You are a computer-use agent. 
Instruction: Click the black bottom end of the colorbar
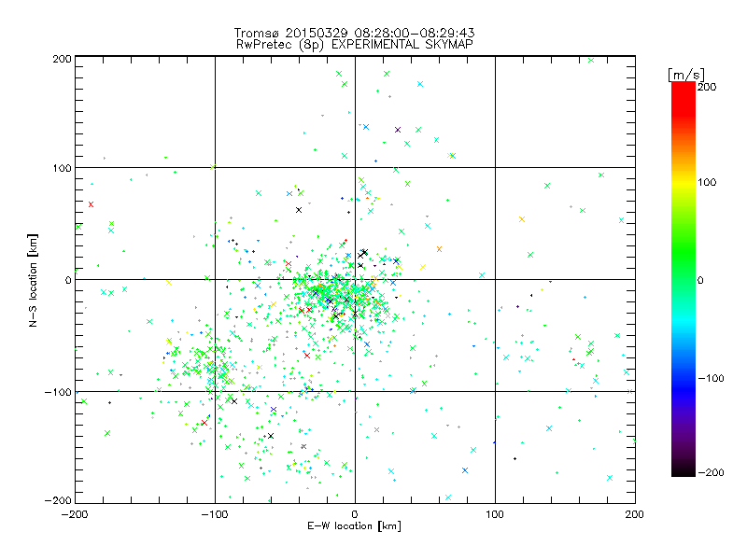(684, 470)
